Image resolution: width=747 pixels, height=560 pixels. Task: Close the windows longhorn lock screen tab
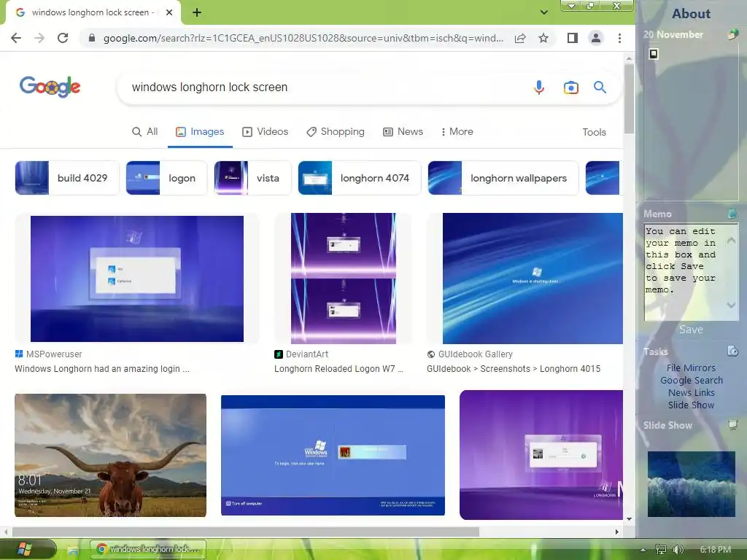pos(169,13)
